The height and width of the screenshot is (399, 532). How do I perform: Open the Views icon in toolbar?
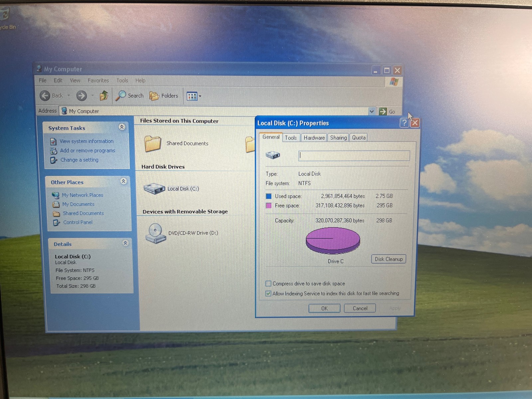pos(192,96)
